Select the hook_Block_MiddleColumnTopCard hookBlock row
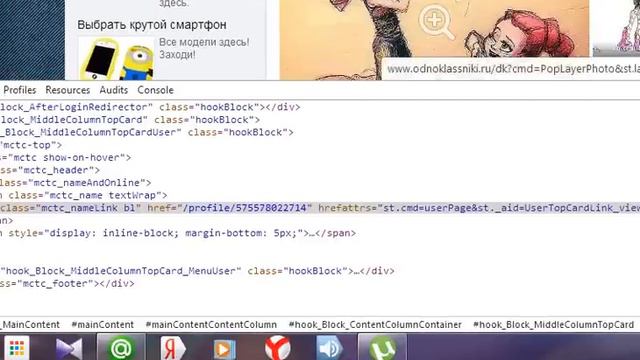640x360 pixels. coord(130,120)
